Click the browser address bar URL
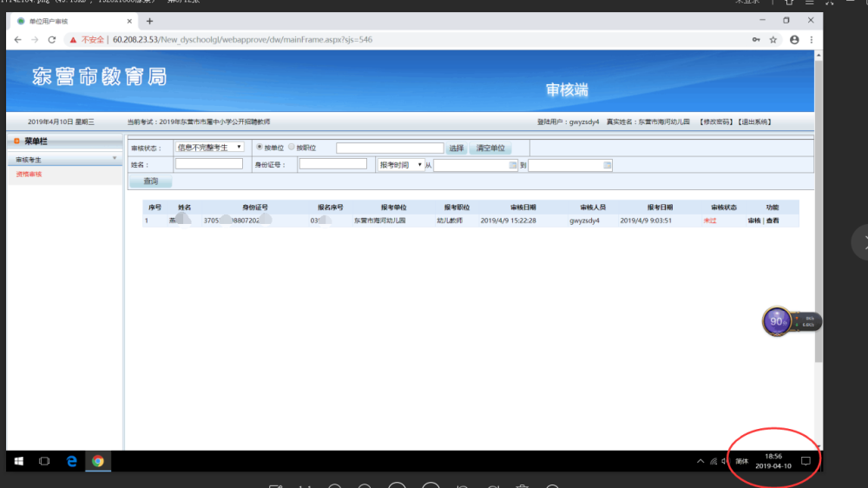 242,40
